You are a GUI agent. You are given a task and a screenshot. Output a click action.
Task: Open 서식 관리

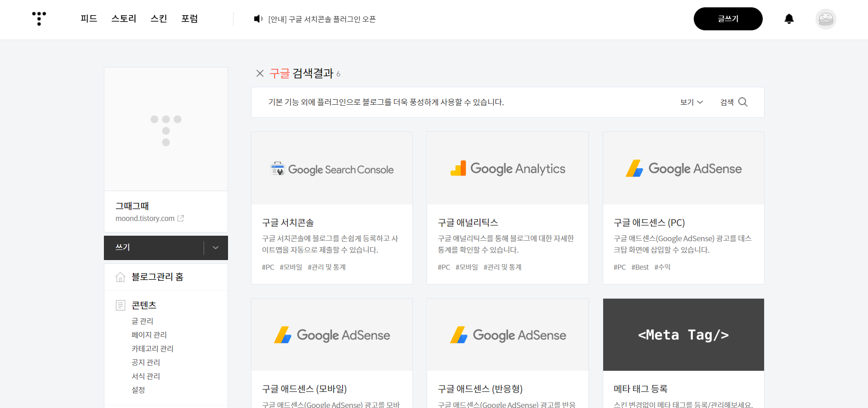pos(146,376)
